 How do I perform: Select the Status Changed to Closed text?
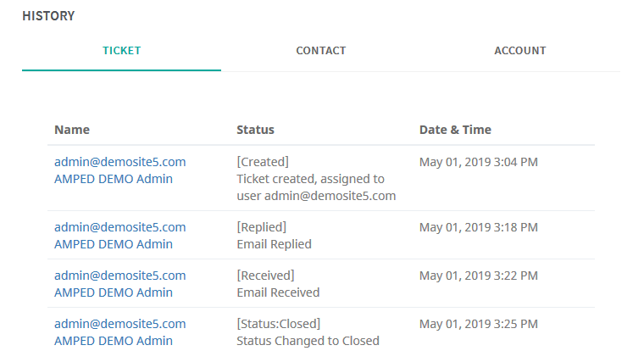pyautogui.click(x=308, y=341)
